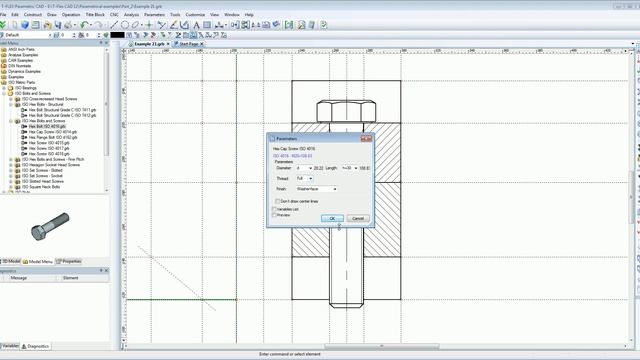Click the Hex Bolt ISO 4016.grb file icon
This screenshot has width=640, height=360.
[24, 127]
